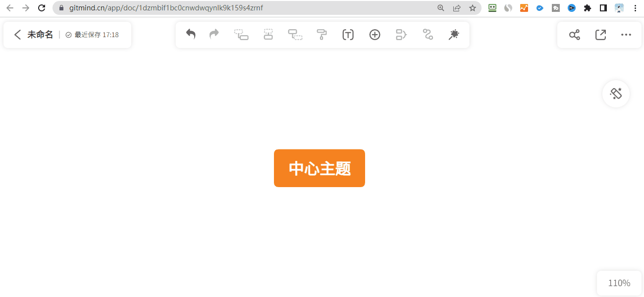Click the 110% zoom level indicator
The height and width of the screenshot is (297, 644).
coord(619,283)
